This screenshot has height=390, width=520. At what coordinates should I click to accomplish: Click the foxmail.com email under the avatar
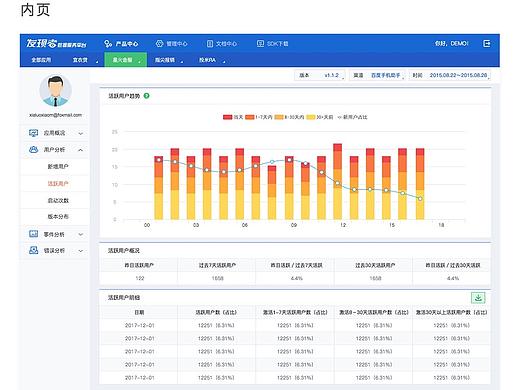click(x=55, y=115)
